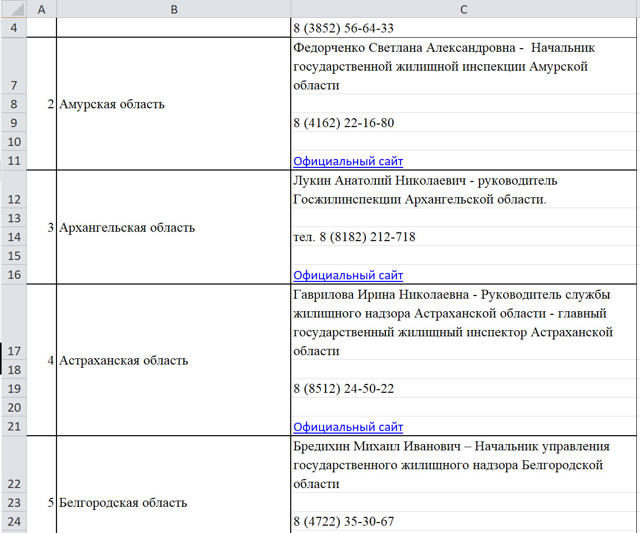Click number 4 in column A
640x533 pixels.
(x=50, y=360)
